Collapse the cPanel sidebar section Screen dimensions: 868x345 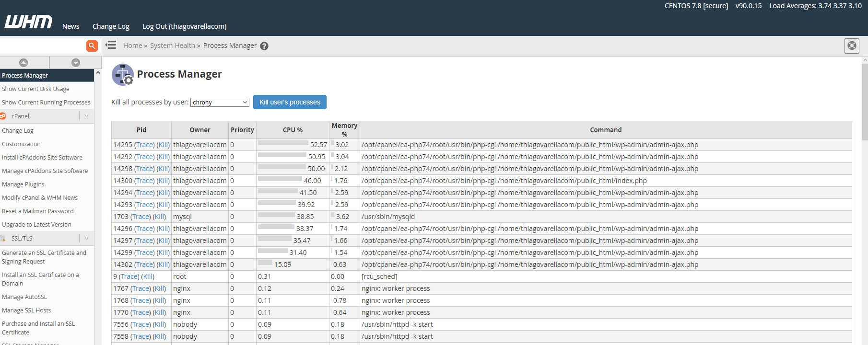point(86,116)
